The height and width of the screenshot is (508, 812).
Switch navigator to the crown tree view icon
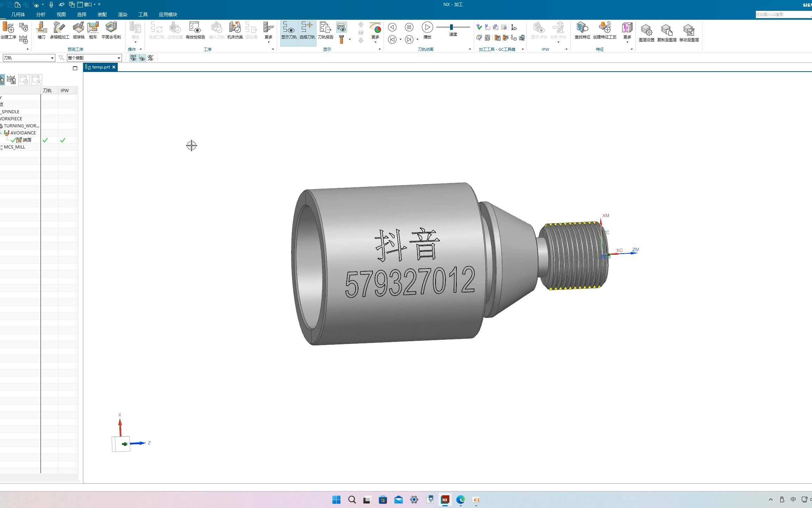click(x=11, y=80)
